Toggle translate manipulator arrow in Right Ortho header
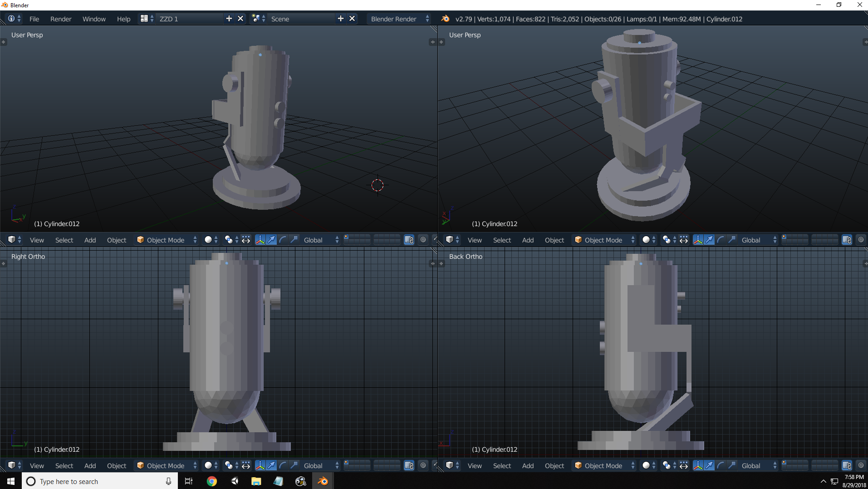Viewport: 868px width, 489px height. click(271, 465)
